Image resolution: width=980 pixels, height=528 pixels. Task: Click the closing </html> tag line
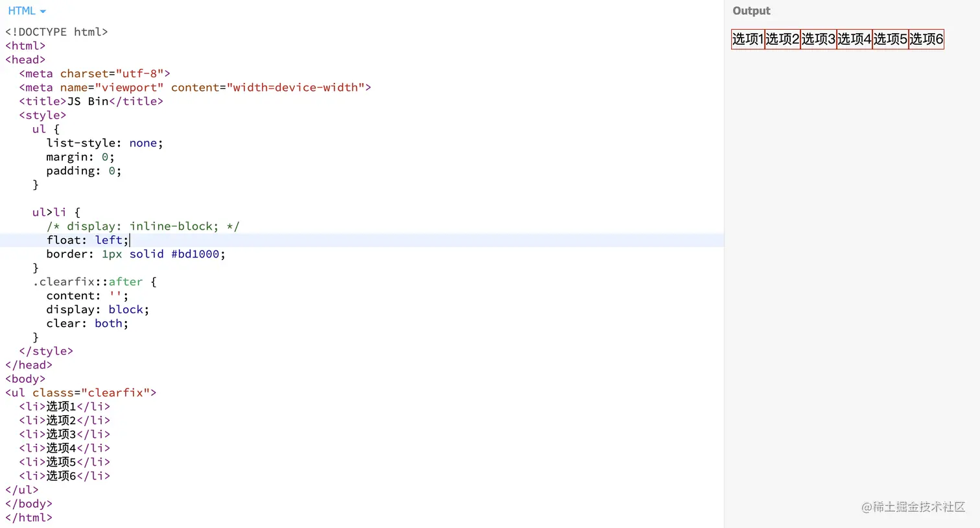[29, 518]
